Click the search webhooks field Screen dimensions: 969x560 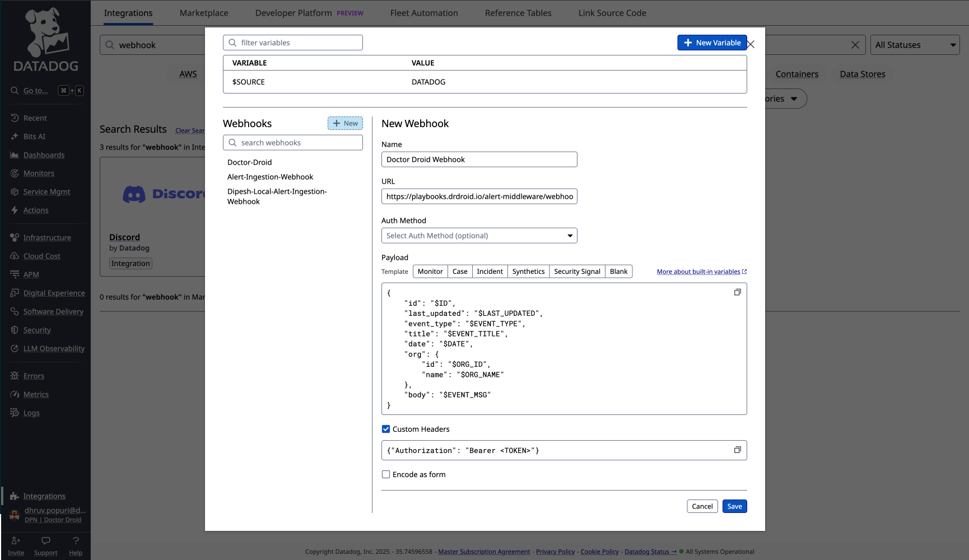pos(293,143)
